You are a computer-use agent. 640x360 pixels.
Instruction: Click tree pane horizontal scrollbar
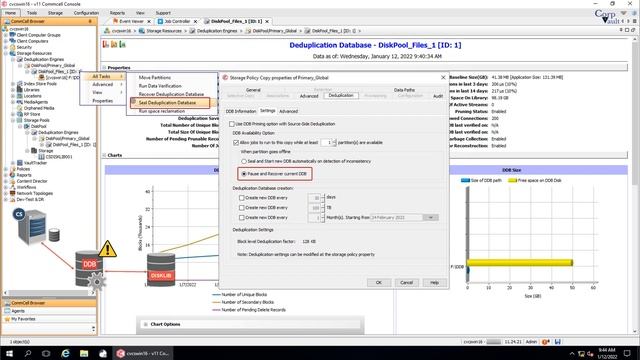click(x=49, y=293)
